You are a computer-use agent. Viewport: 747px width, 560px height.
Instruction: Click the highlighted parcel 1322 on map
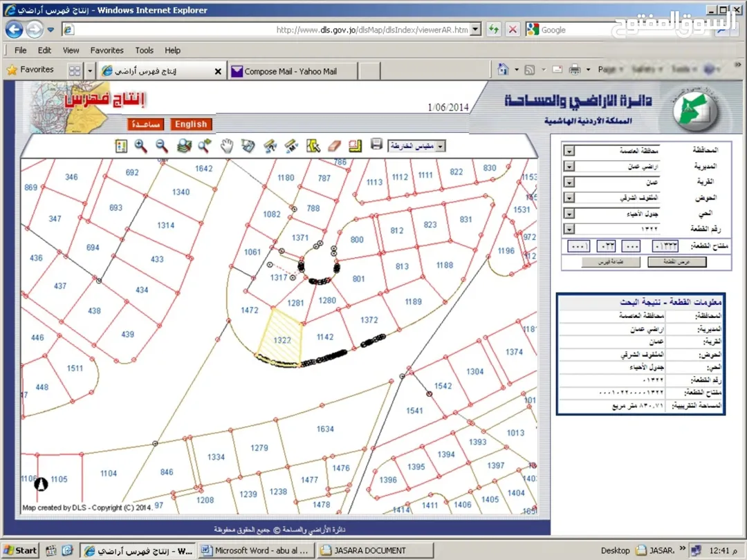[x=282, y=340]
